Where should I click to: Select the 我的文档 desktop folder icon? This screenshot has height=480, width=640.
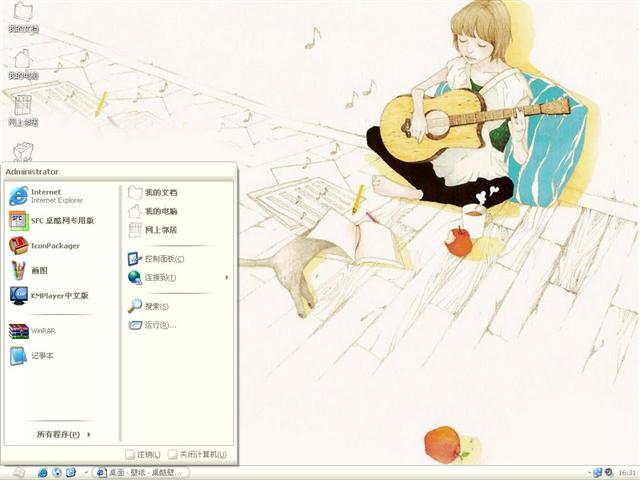coord(23,18)
